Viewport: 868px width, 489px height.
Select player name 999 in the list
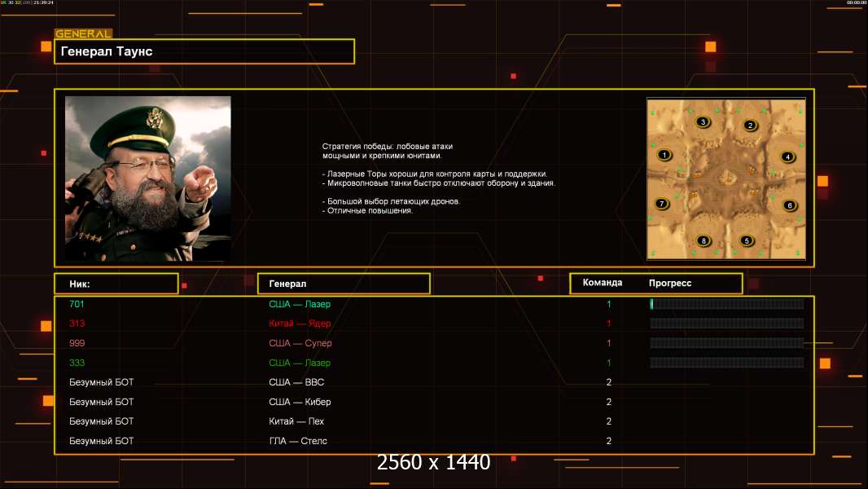click(77, 343)
